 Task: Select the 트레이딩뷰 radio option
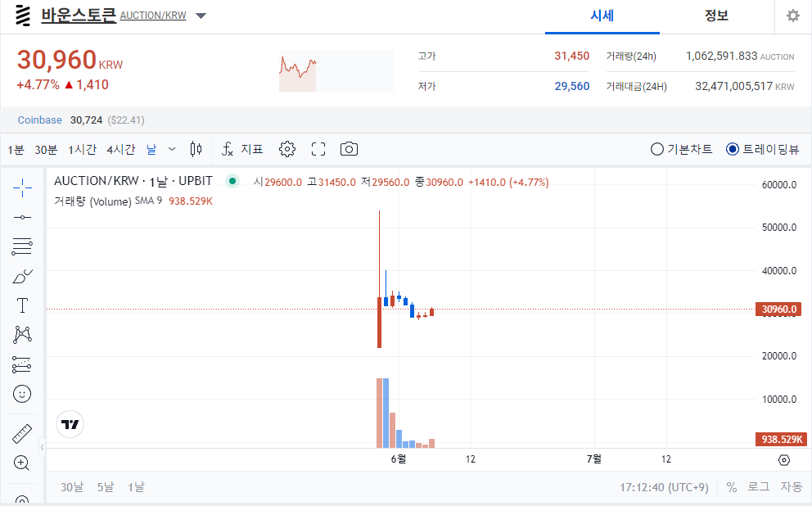762,149
